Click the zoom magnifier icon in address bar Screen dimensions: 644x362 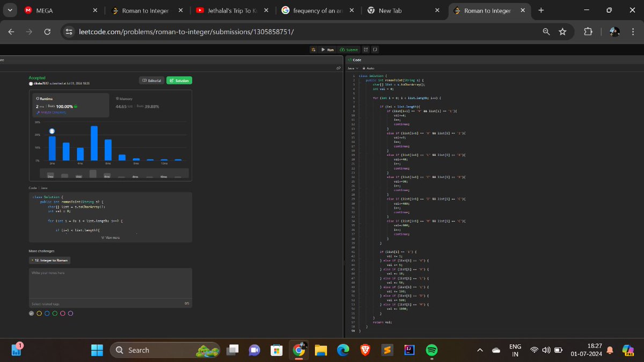coord(546,32)
